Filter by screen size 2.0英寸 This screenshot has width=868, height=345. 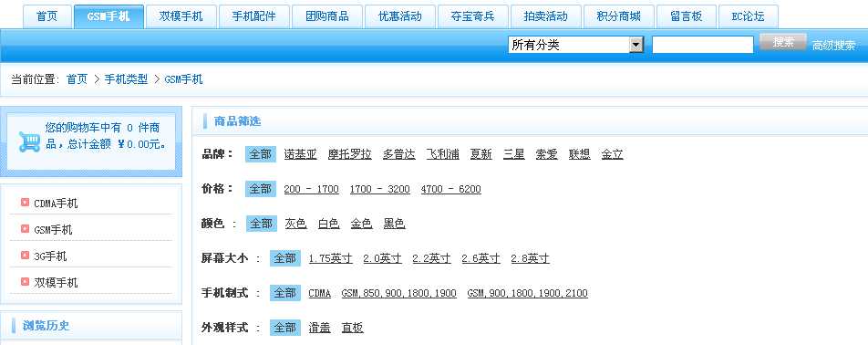pyautogui.click(x=383, y=258)
